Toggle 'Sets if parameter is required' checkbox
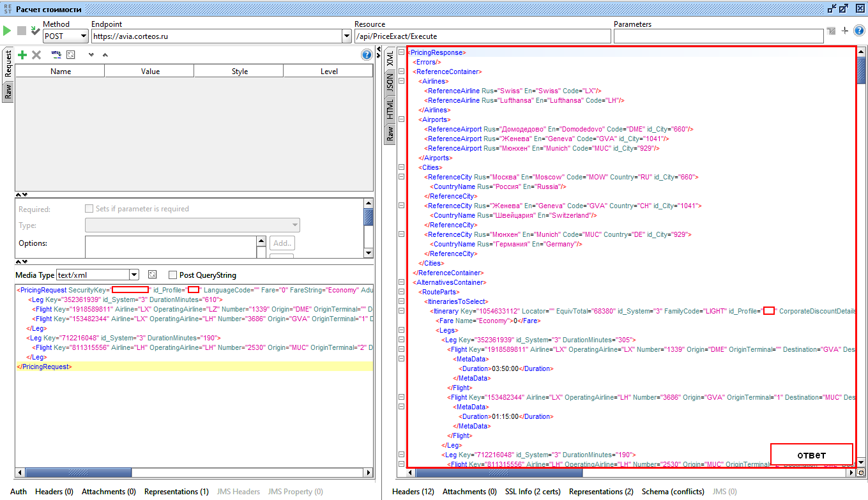Screen dimensions: 868x500 pos(89,209)
